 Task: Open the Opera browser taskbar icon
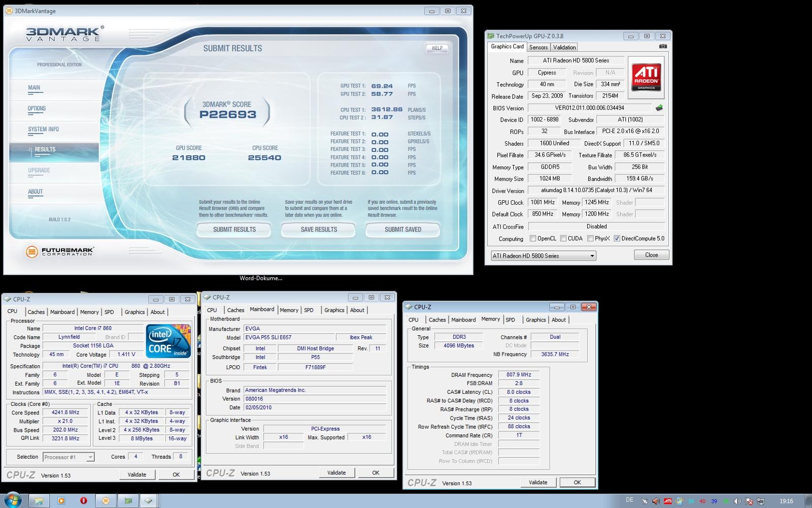[83, 501]
